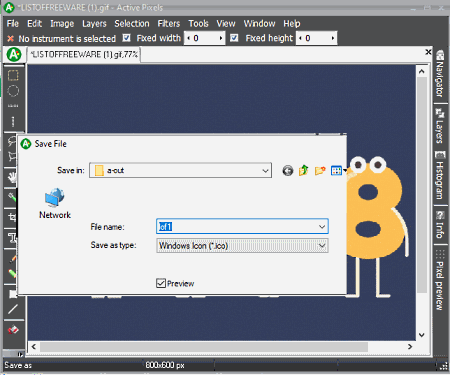
Task: Select the Line drawing tool
Action: [13, 309]
